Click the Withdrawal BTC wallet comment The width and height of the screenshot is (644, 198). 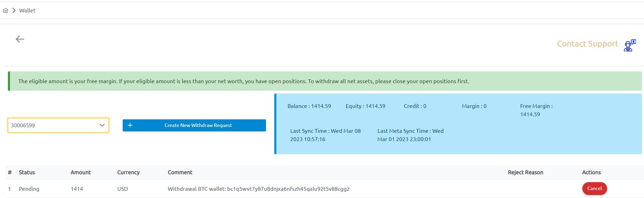point(259,189)
